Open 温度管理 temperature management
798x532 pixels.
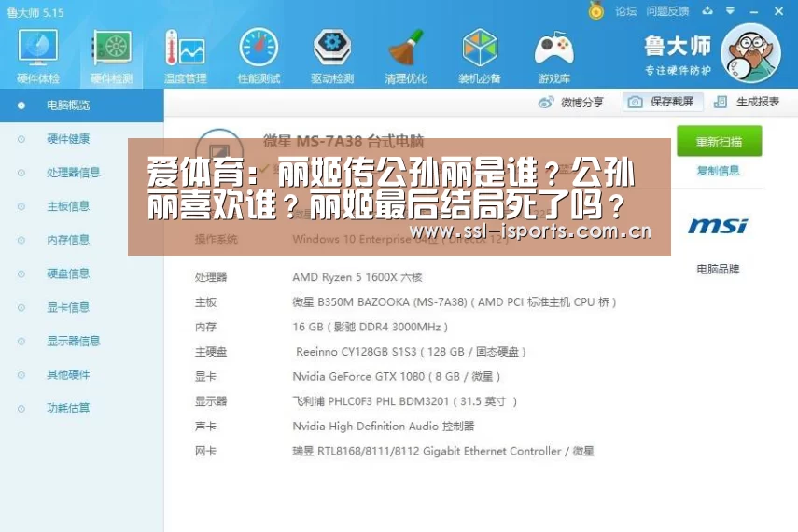(185, 56)
